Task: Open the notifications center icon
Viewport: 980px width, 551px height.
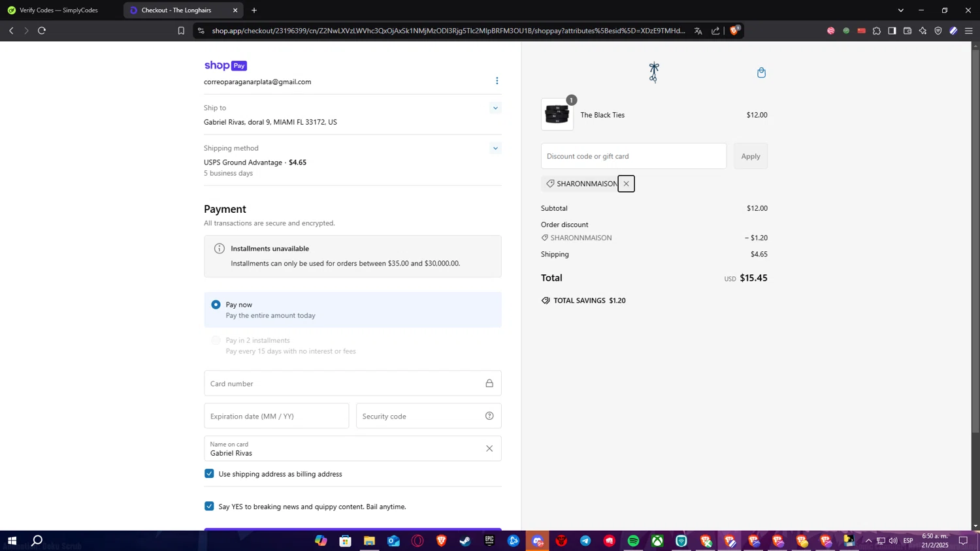Action: click(963, 541)
